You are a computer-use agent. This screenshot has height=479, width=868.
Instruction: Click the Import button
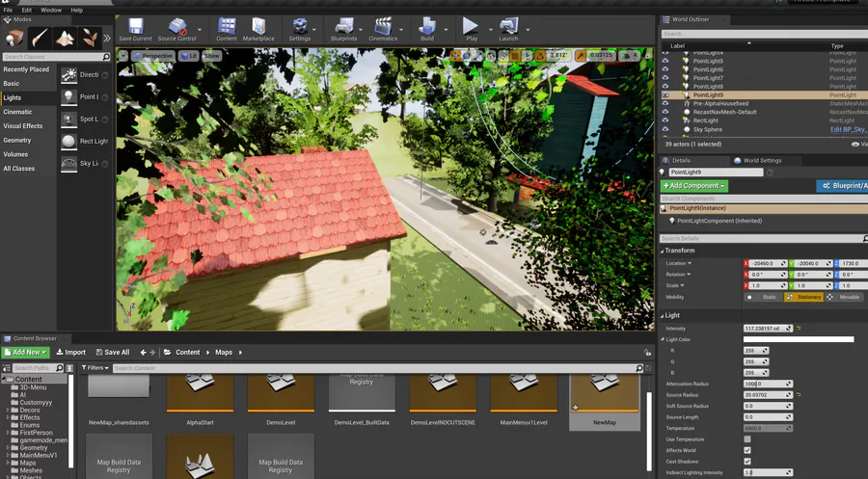pos(70,353)
